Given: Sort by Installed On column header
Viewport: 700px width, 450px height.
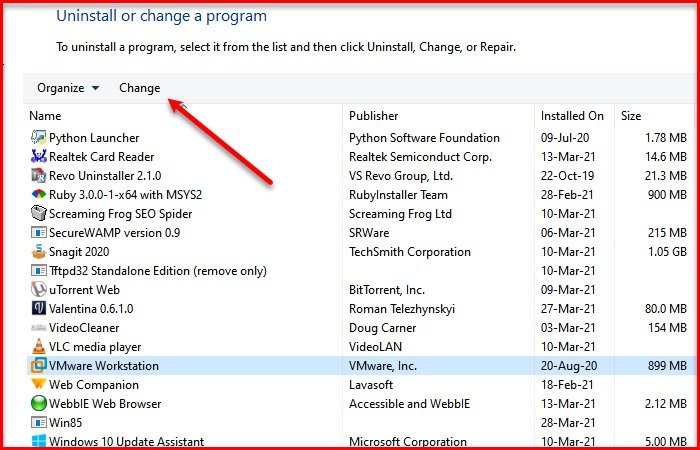Looking at the screenshot, I should click(x=572, y=116).
